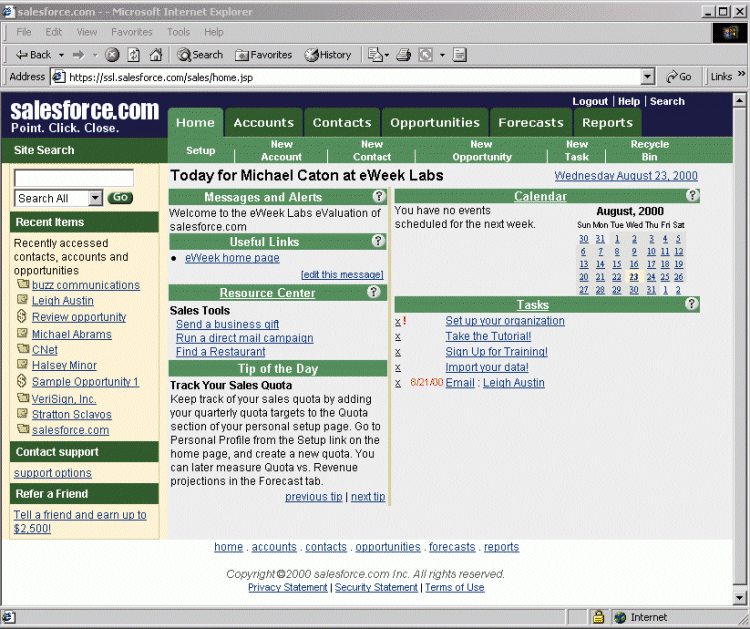Close the Import your data task x
Screen dimensions: 750x629
[x=398, y=368]
